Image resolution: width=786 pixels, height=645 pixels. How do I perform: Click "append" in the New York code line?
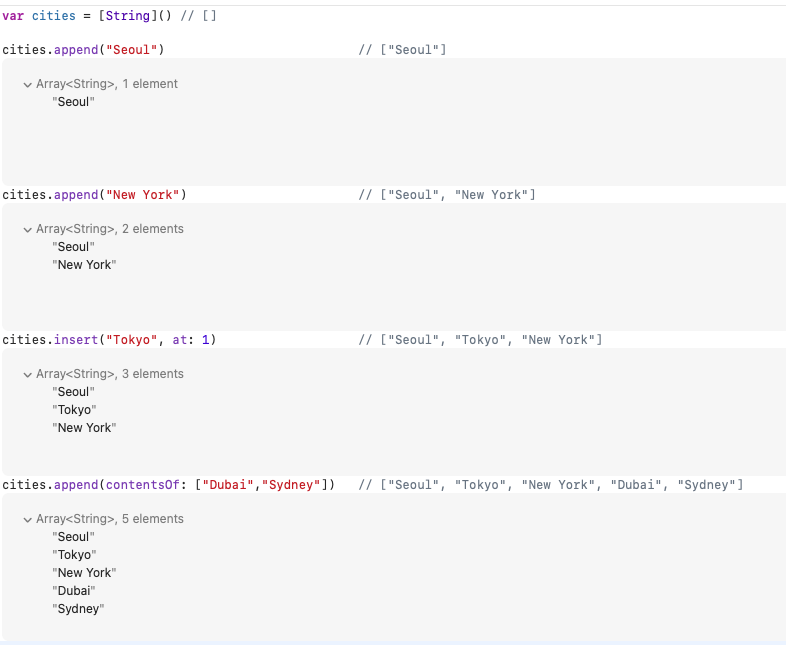tap(76, 195)
